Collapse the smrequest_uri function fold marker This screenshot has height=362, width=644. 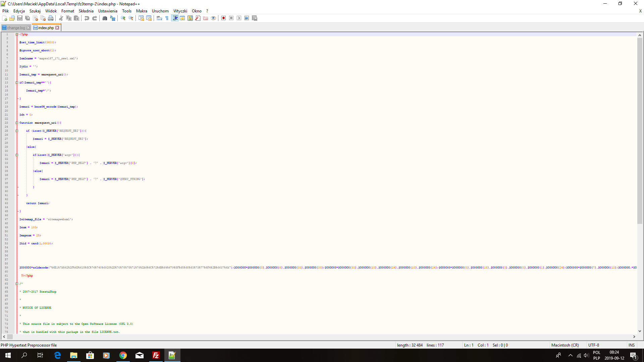point(17,123)
